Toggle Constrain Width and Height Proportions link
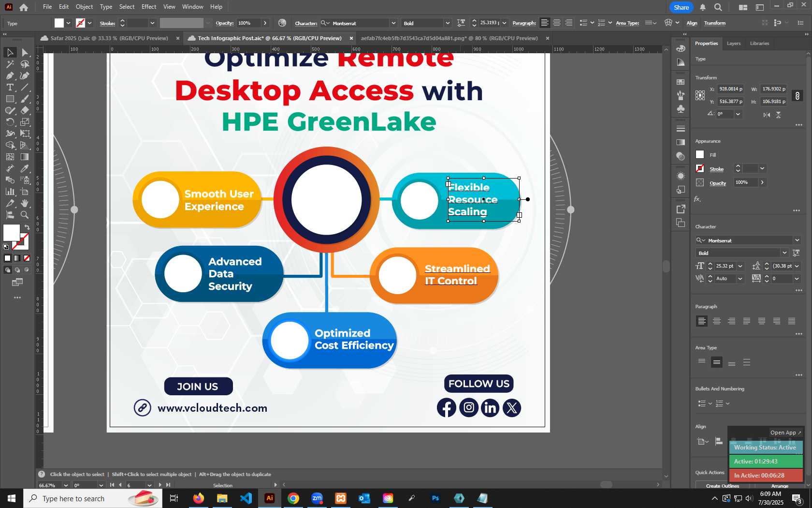The height and width of the screenshot is (508, 812). [x=797, y=95]
